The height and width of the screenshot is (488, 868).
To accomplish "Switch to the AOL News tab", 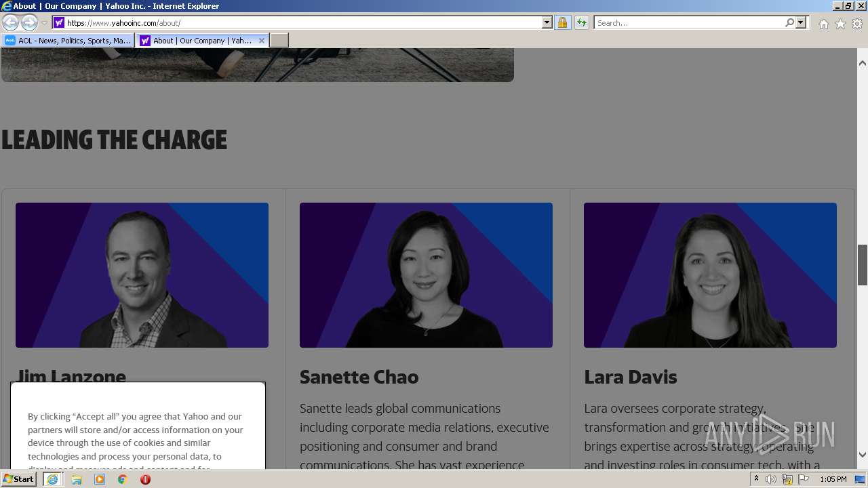I will click(x=68, y=41).
